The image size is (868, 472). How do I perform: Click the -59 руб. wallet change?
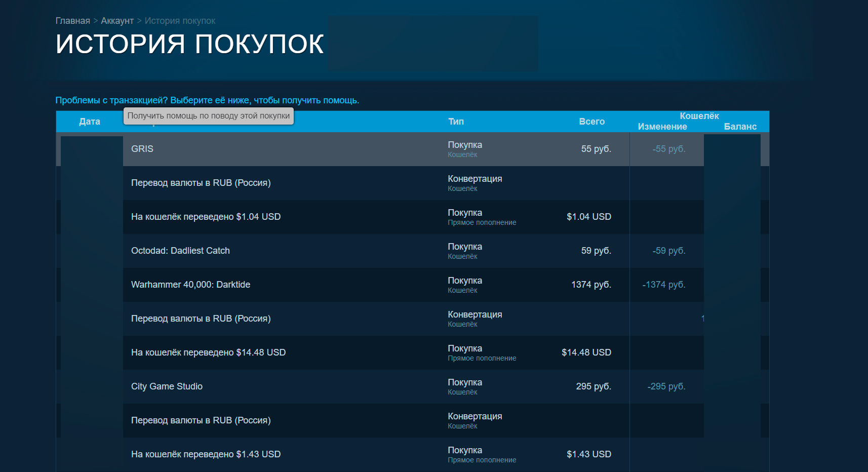click(669, 251)
